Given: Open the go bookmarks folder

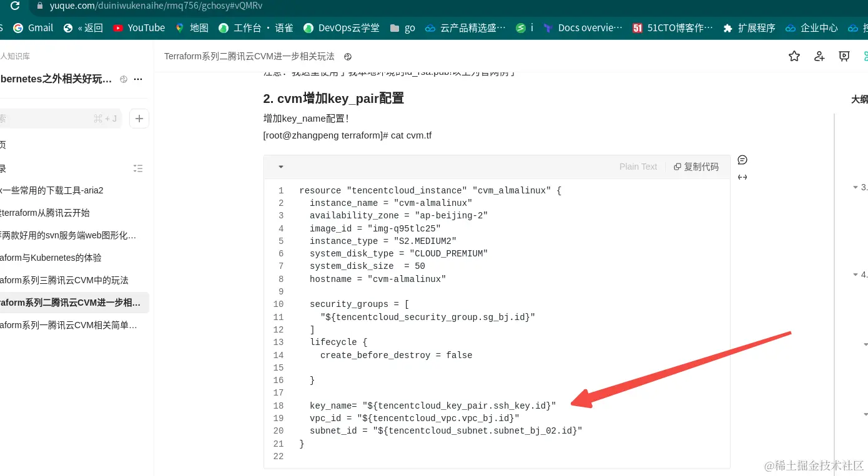Looking at the screenshot, I should 403,27.
